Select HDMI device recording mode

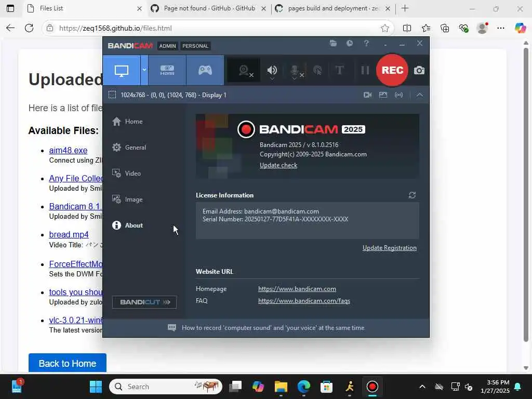tap(167, 70)
